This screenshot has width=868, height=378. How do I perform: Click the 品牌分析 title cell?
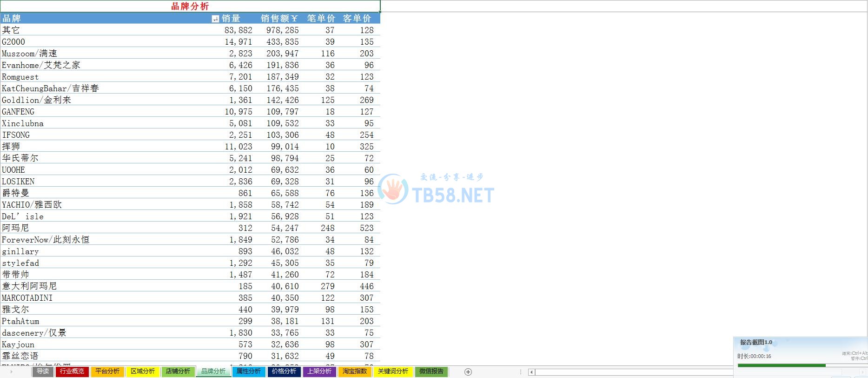tap(190, 6)
